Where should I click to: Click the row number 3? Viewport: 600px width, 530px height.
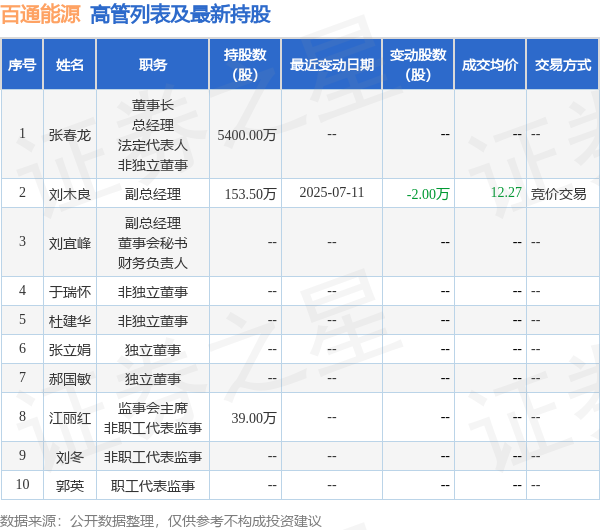coord(23,241)
